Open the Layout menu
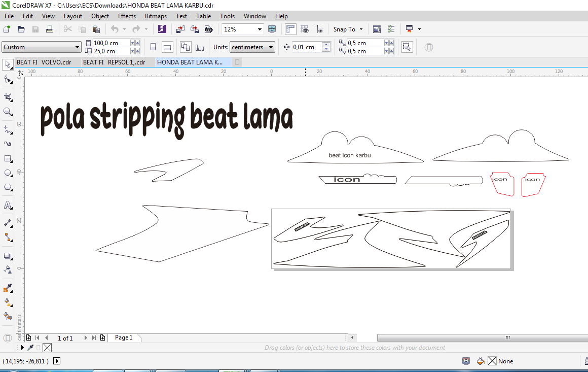 pyautogui.click(x=73, y=16)
